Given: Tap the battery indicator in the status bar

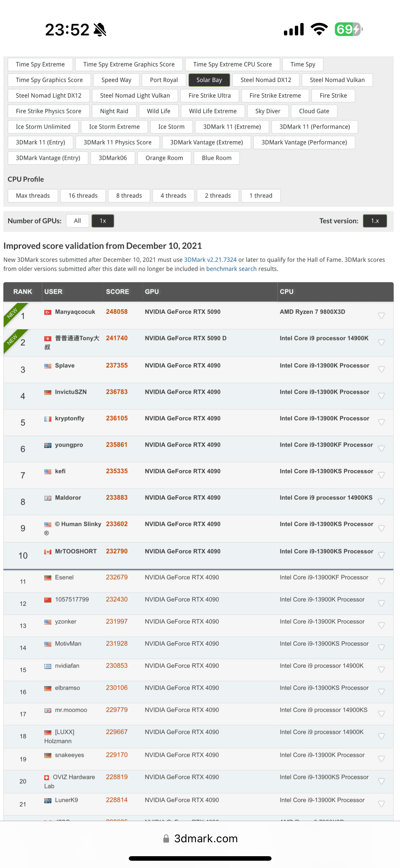Looking at the screenshot, I should 348,29.
